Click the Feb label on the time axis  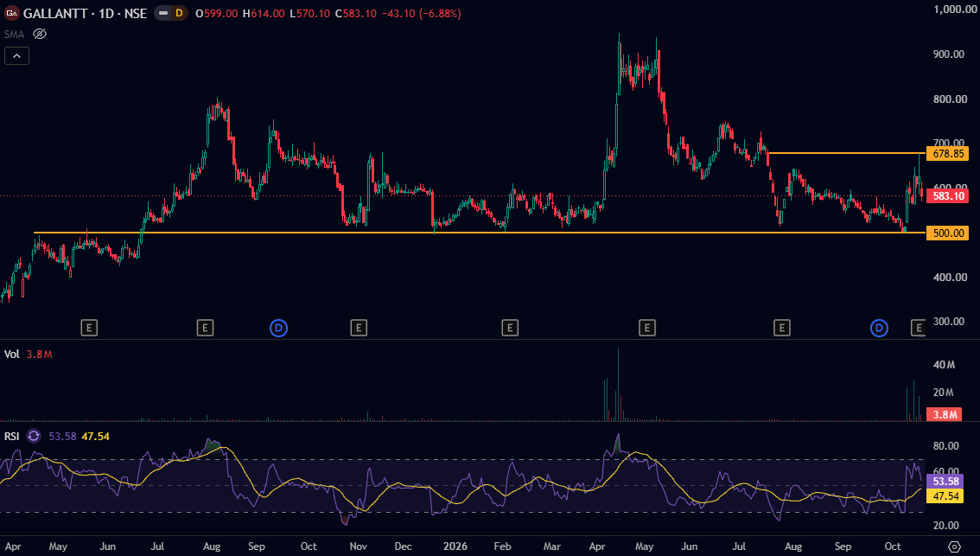click(502, 546)
